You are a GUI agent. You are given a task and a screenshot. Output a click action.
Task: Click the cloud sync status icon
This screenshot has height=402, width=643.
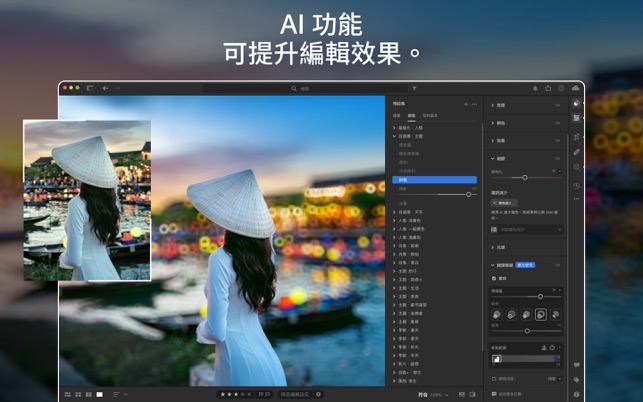tap(576, 88)
